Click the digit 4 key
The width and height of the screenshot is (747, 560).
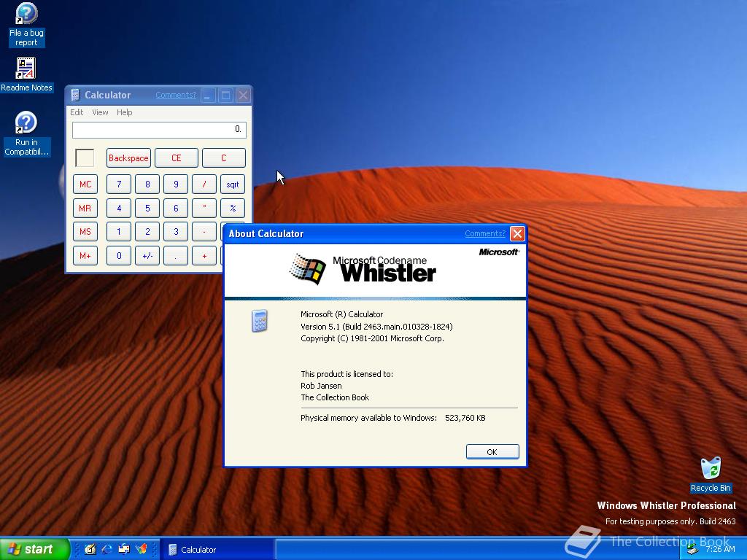[x=119, y=208]
